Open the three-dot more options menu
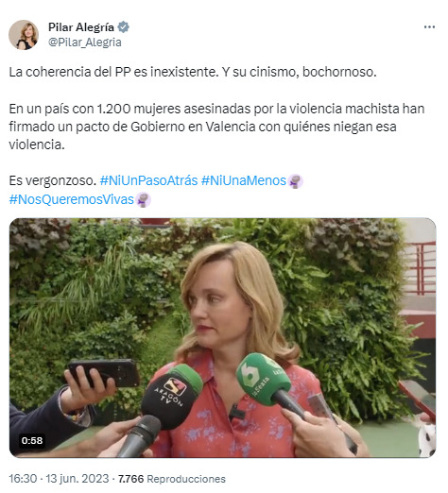The width and height of the screenshot is (448, 493). [x=429, y=27]
